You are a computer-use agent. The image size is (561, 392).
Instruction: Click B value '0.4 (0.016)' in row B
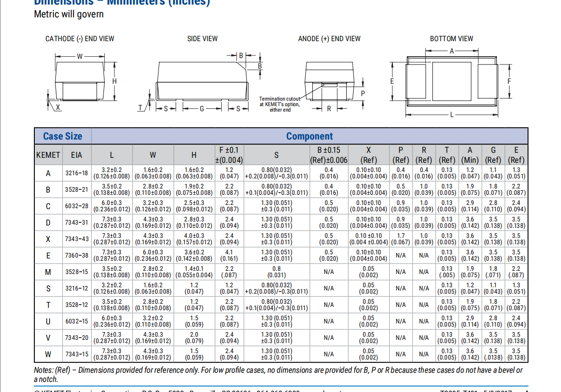(x=329, y=190)
